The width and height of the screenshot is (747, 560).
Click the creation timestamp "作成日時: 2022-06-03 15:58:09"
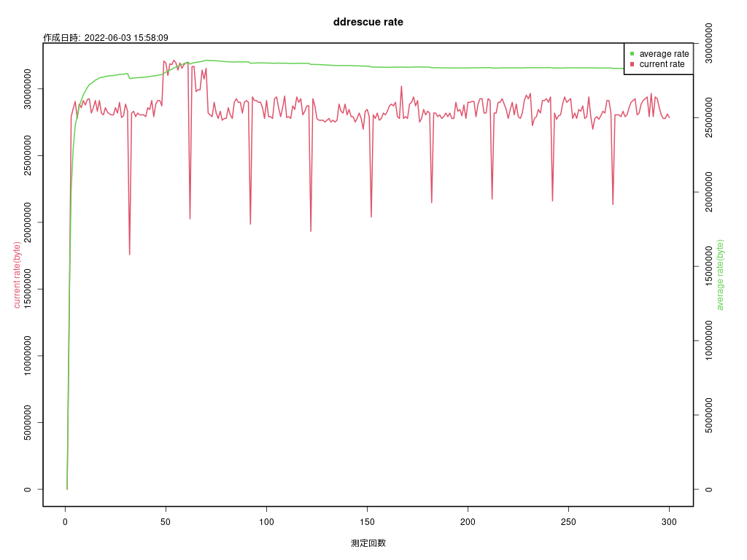coord(106,38)
